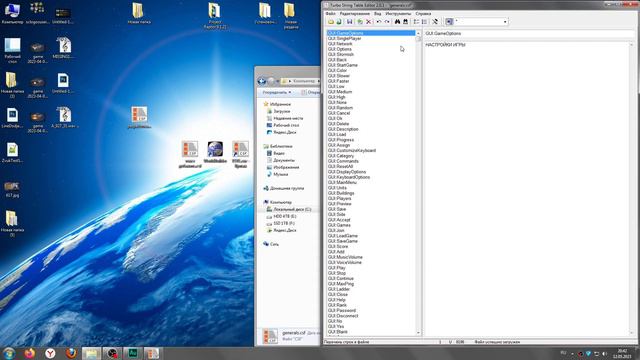Open the Файл menu
The width and height of the screenshot is (640, 360).
click(331, 13)
